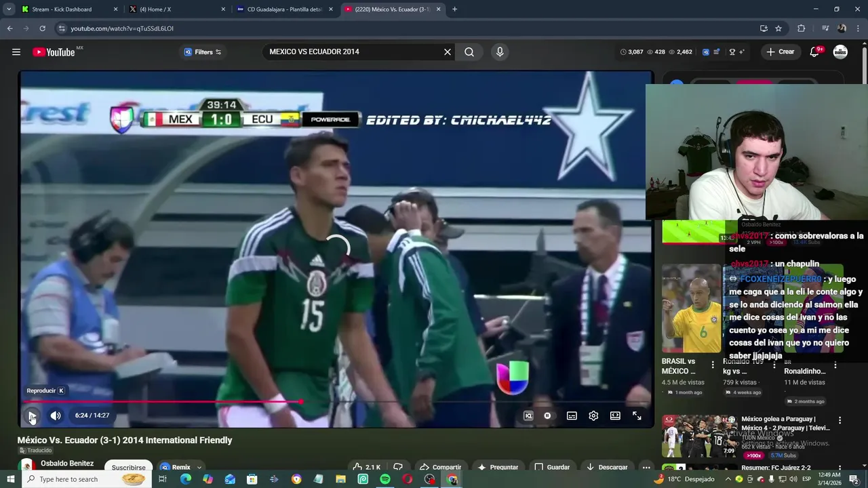Open the account avatar menu

coord(840,52)
